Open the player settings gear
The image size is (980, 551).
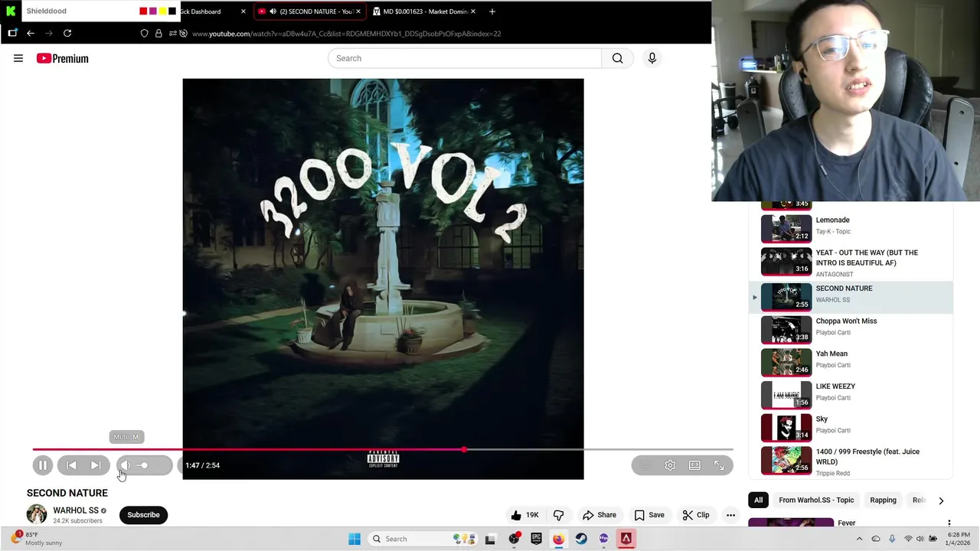tap(670, 465)
